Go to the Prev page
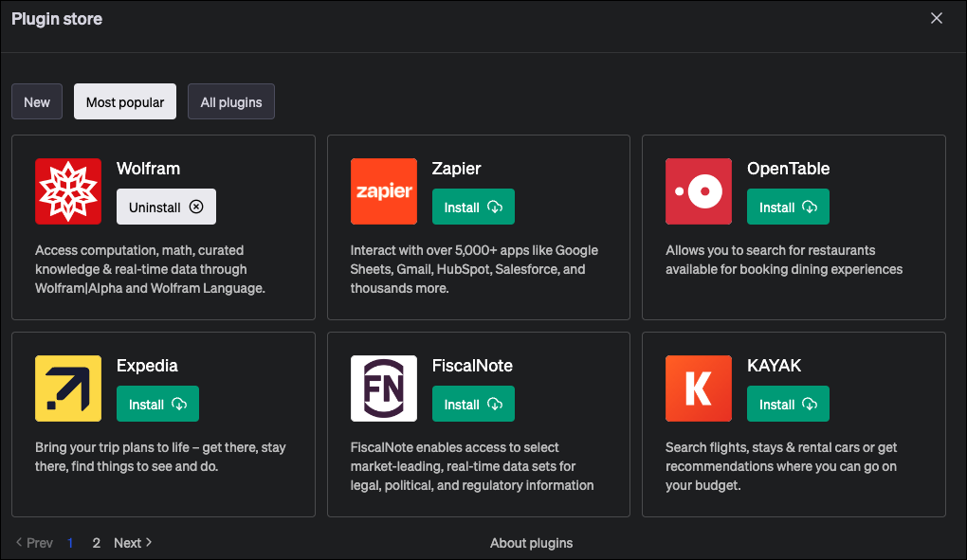This screenshot has height=560, width=967. 34,543
